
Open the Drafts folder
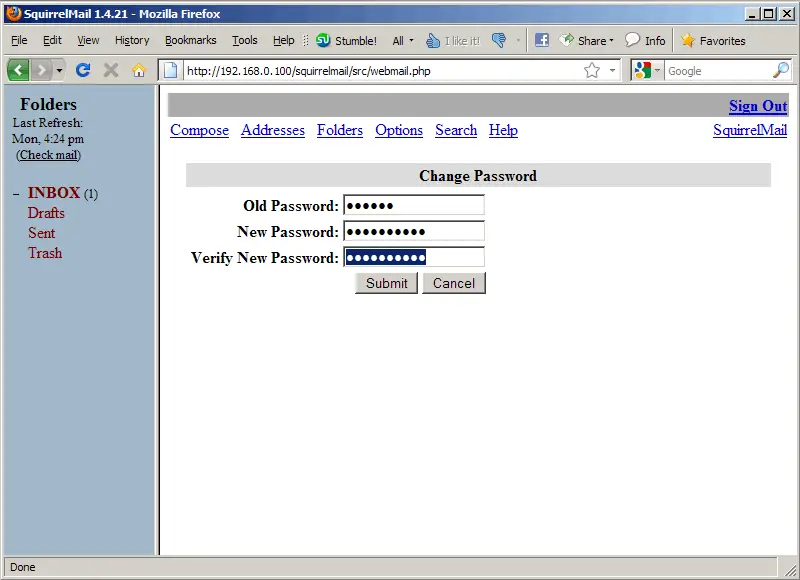tap(46, 213)
